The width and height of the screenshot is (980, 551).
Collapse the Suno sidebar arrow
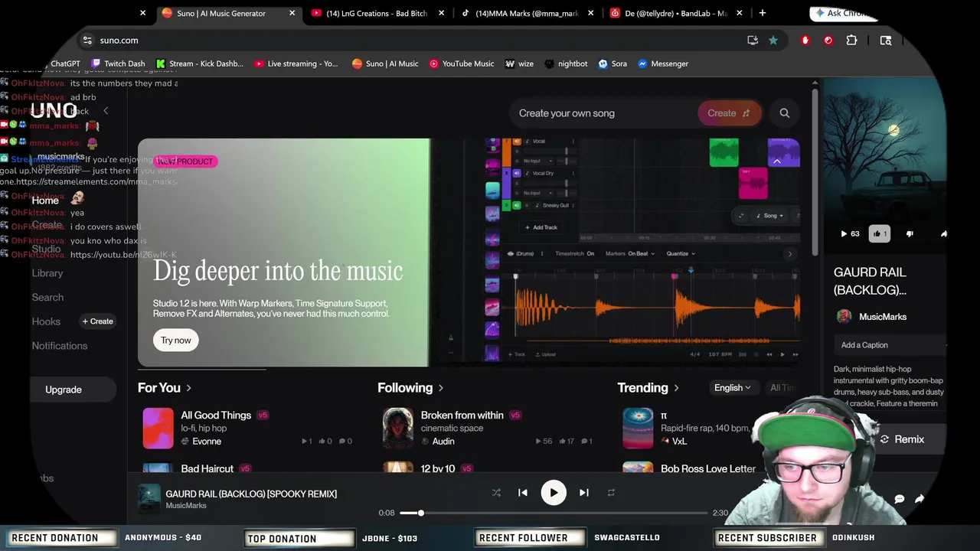click(x=106, y=111)
